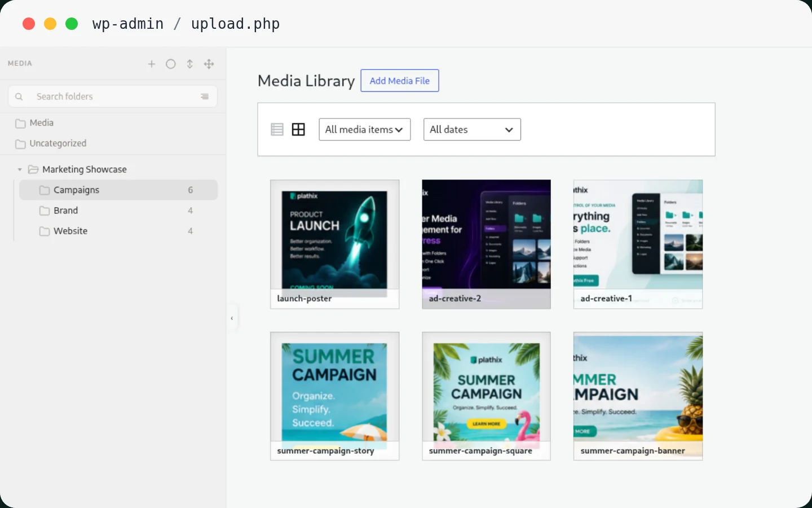Select the Brand folder

pos(118,211)
